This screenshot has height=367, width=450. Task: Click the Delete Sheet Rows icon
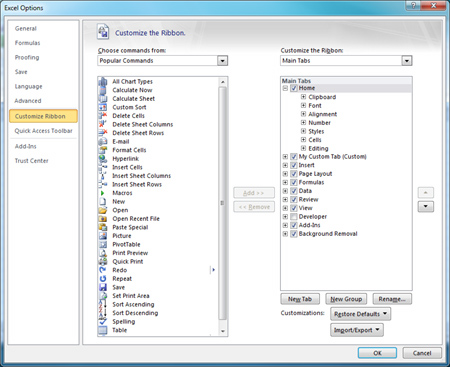click(x=103, y=133)
